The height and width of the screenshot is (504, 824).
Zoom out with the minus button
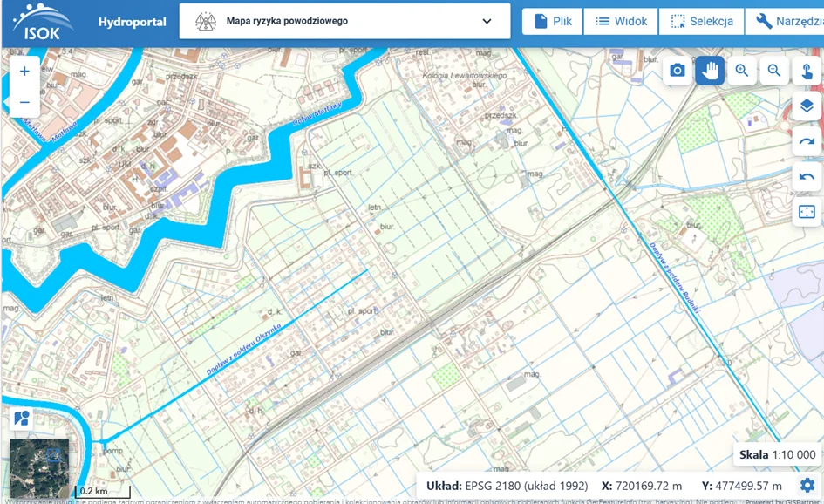pyautogui.click(x=24, y=102)
